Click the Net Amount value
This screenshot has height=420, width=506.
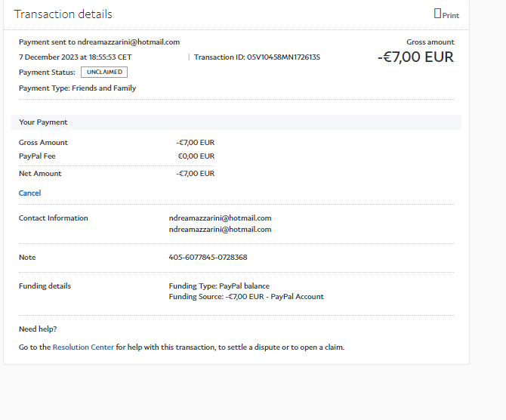coord(196,174)
